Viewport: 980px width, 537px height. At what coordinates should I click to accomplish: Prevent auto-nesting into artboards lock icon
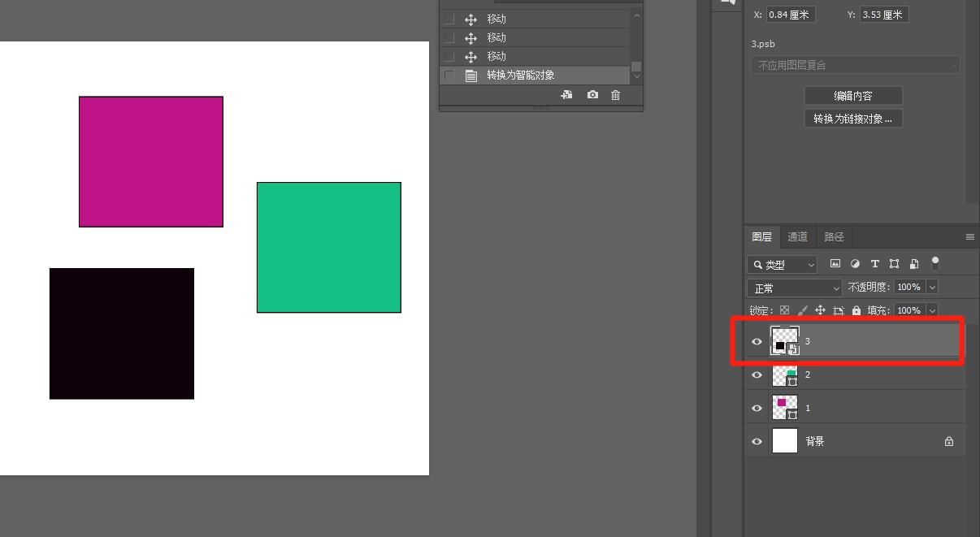838,310
